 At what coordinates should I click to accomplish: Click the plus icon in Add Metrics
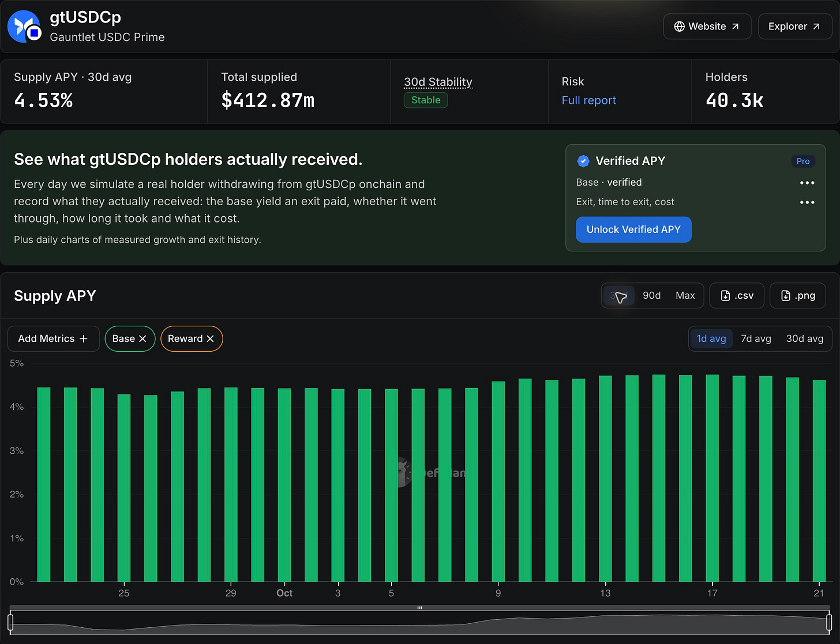(x=84, y=338)
